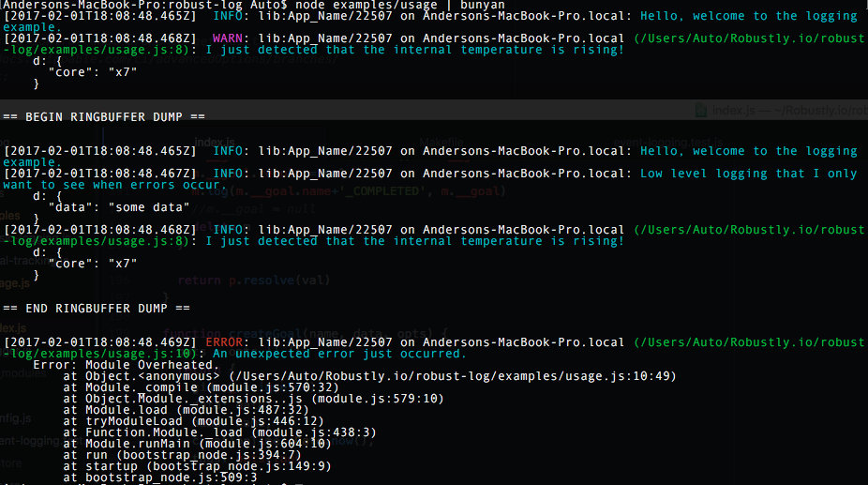Click the '== END RINGBUFFER DUMP ==' line
Screen dimensions: 868x485
97,309
